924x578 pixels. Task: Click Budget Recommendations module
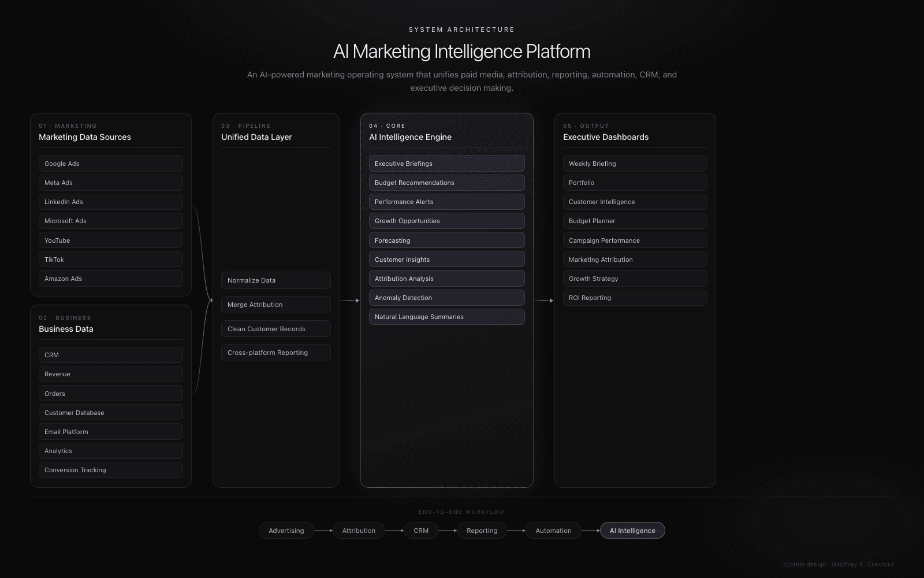click(447, 183)
